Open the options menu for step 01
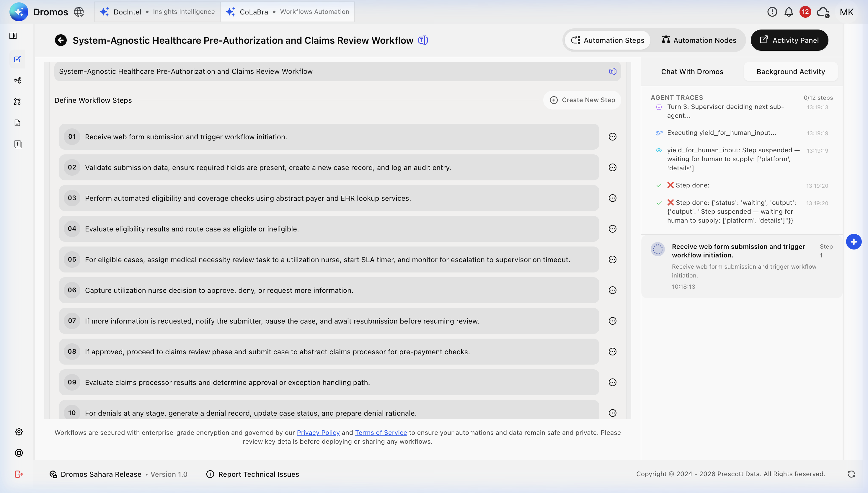This screenshot has width=868, height=493. (613, 136)
